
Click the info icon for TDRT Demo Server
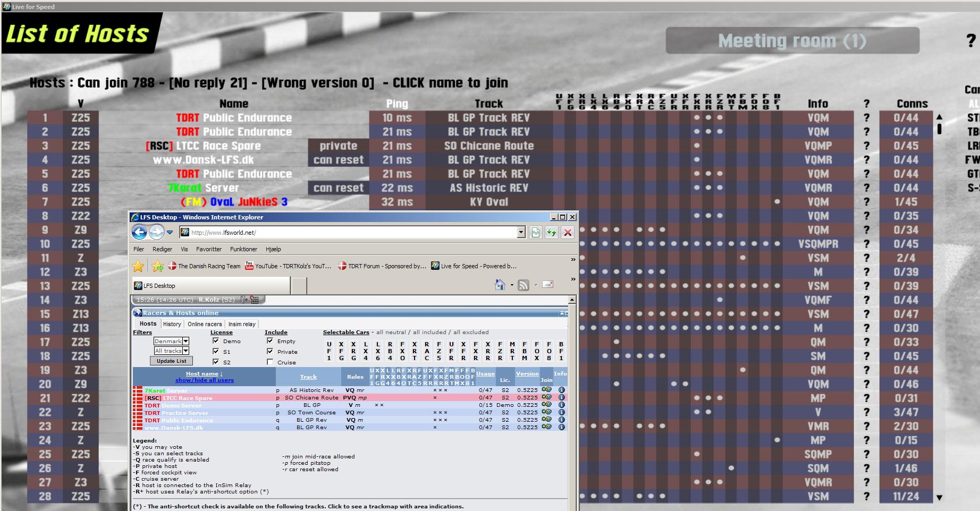pyautogui.click(x=561, y=405)
